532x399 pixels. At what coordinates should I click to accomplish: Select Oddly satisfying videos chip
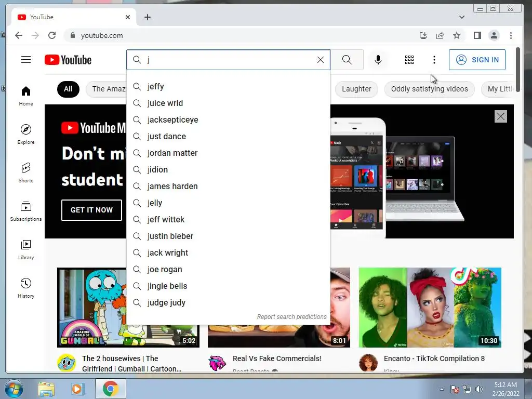(429, 89)
